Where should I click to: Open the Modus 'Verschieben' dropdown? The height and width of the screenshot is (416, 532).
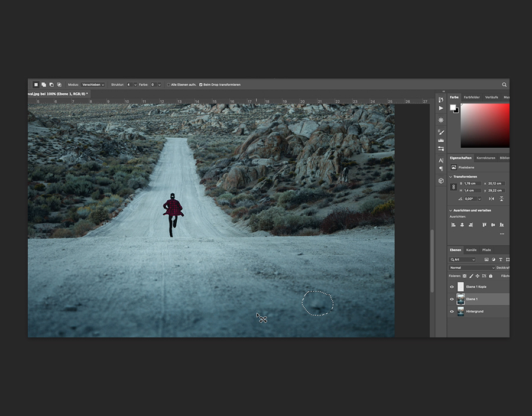click(93, 85)
